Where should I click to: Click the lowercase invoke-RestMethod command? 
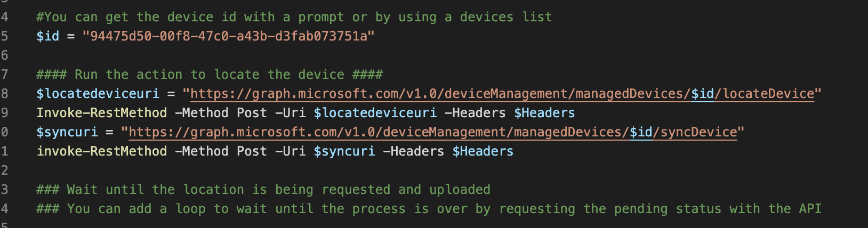tap(101, 151)
